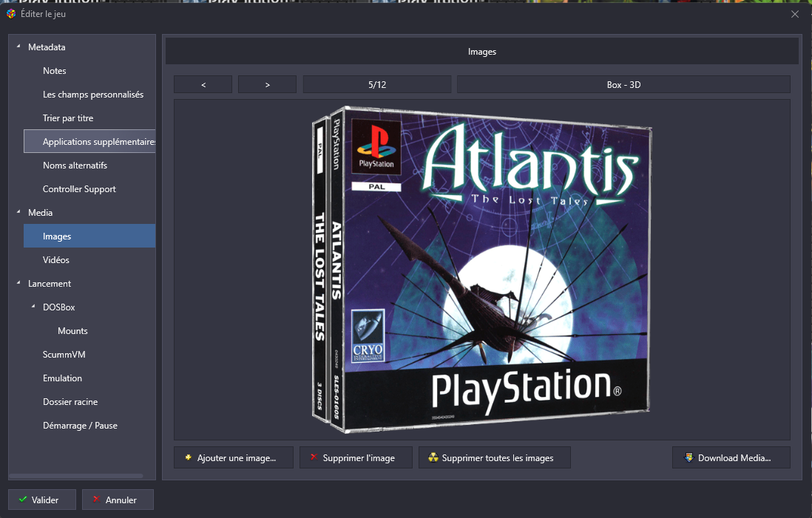The width and height of the screenshot is (812, 518).
Task: Open the Notes page
Action: coord(55,71)
